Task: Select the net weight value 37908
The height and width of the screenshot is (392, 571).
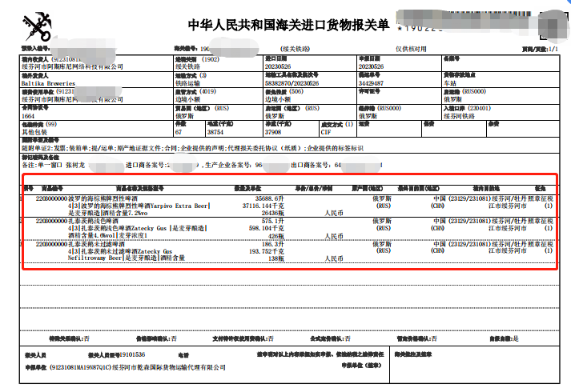Action: pos(273,132)
